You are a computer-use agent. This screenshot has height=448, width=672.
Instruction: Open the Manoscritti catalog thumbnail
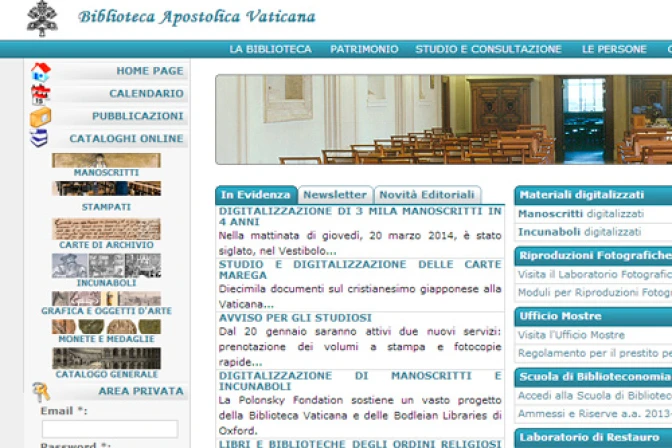pyautogui.click(x=106, y=161)
